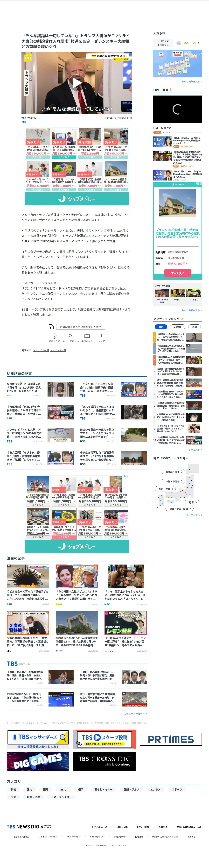Open footer 深掘りDIG link

point(122,827)
